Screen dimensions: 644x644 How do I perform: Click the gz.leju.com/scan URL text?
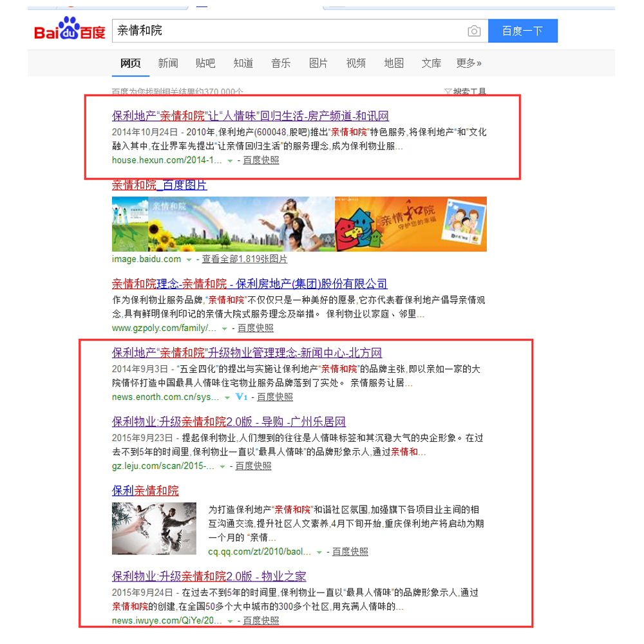click(x=163, y=466)
